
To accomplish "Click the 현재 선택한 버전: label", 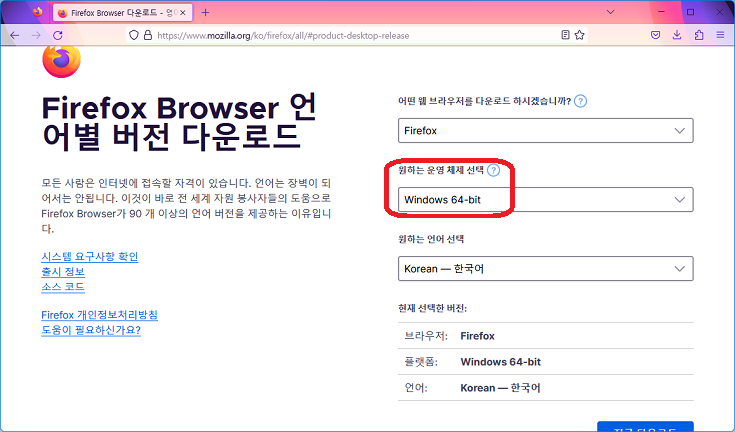I will tap(433, 308).
